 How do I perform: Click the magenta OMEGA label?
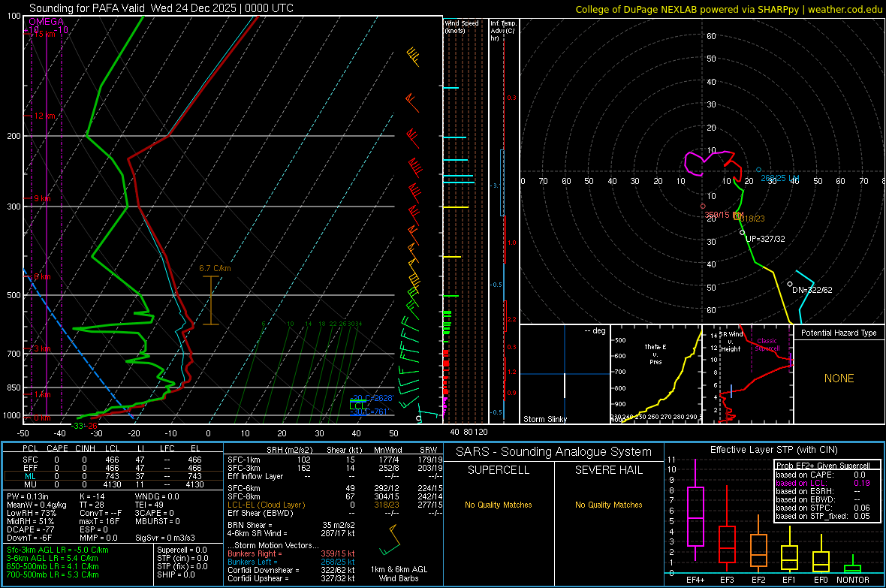pos(46,22)
